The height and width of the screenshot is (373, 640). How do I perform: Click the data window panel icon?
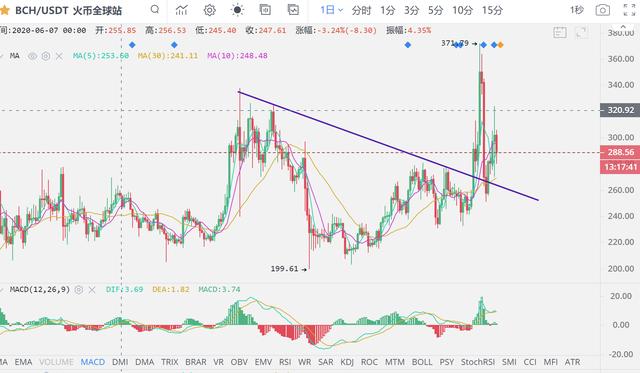(x=560, y=32)
